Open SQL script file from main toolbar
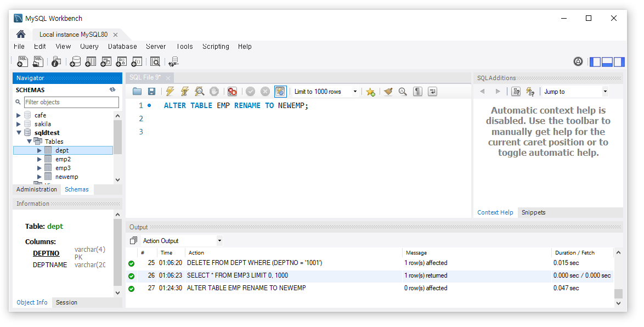This screenshot has height=327, width=644. tap(38, 61)
